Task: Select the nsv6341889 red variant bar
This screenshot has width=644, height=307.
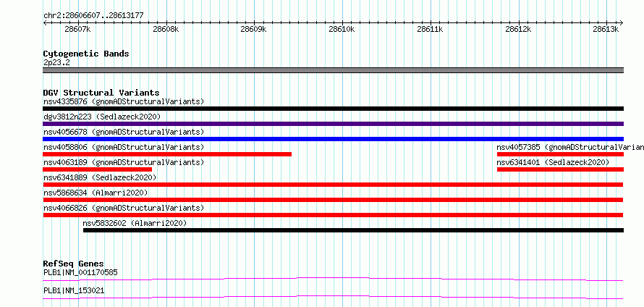Action: [333, 185]
